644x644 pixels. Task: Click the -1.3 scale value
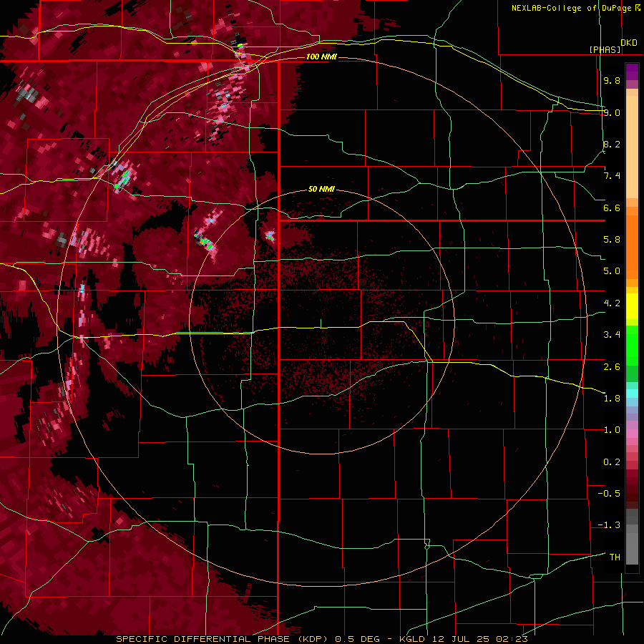(x=609, y=525)
